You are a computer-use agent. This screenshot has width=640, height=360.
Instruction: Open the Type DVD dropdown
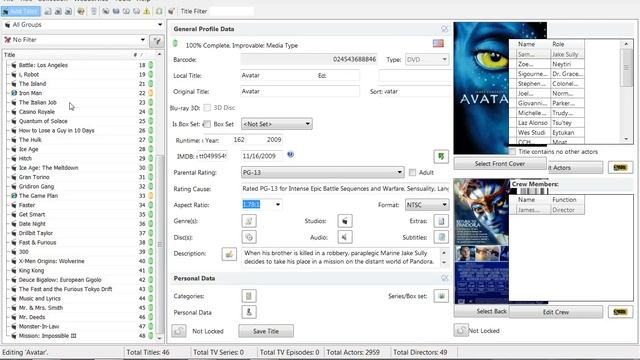[x=427, y=60]
